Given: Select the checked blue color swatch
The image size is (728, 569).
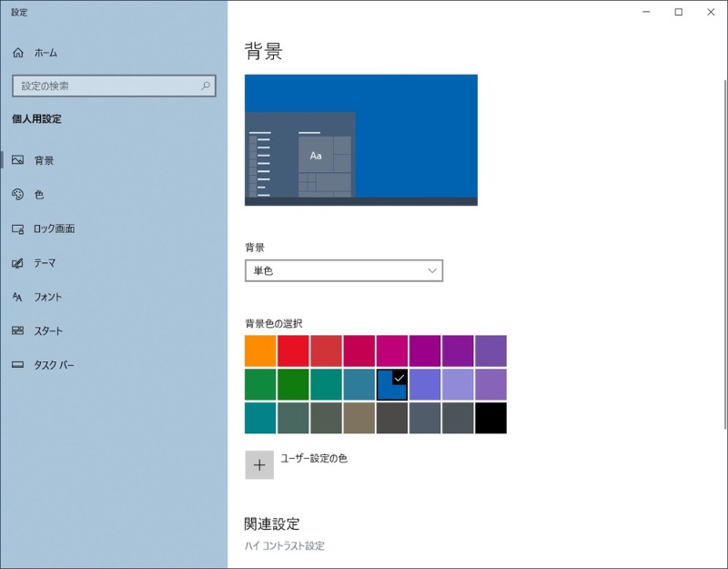Looking at the screenshot, I should click(392, 384).
